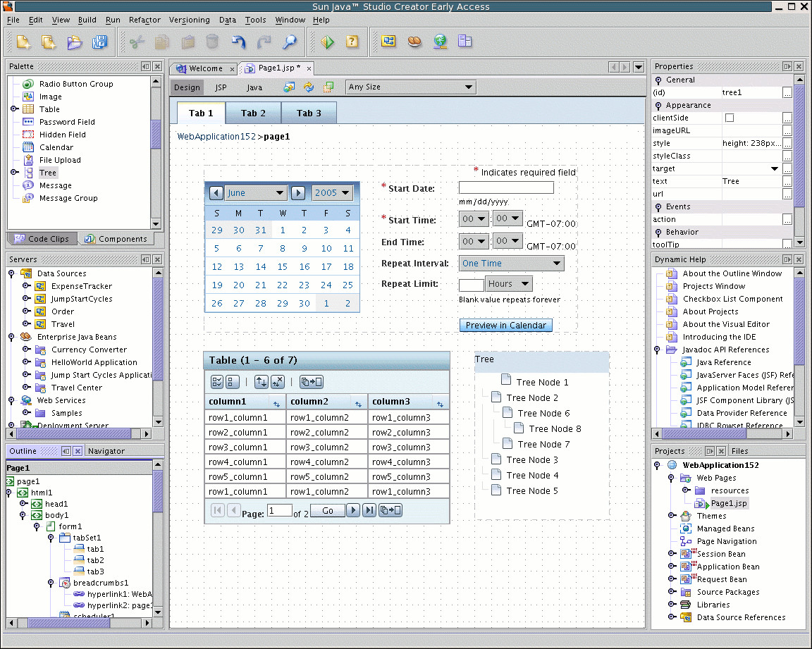
Task: Click the Refresh icon in the Design toolbar
Action: pos(309,87)
